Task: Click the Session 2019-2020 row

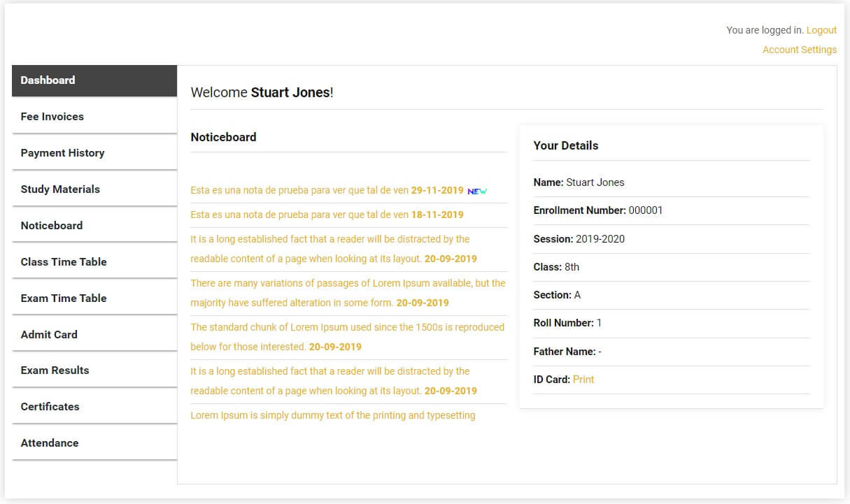Action: [672, 239]
